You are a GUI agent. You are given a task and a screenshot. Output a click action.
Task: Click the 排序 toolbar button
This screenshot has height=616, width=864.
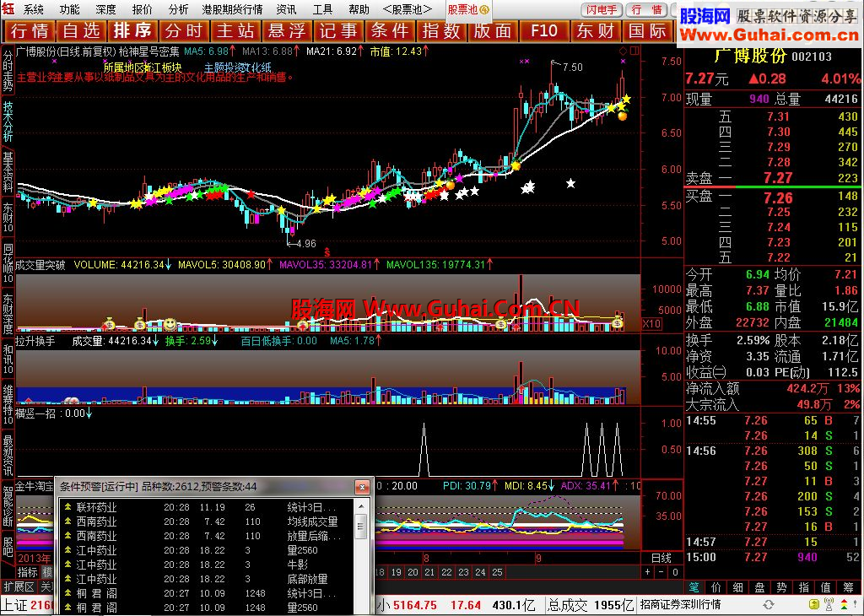(132, 31)
